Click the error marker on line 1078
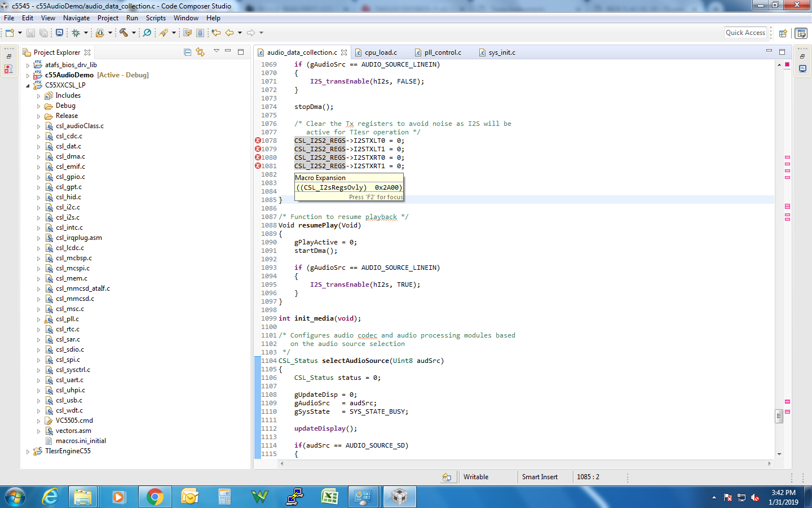812x508 pixels. (258, 141)
